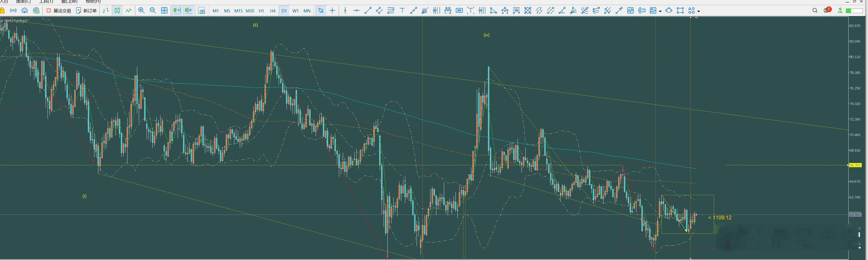Switch timeframe to MN monthly
Screen dimensions: 868x260
coord(307,11)
